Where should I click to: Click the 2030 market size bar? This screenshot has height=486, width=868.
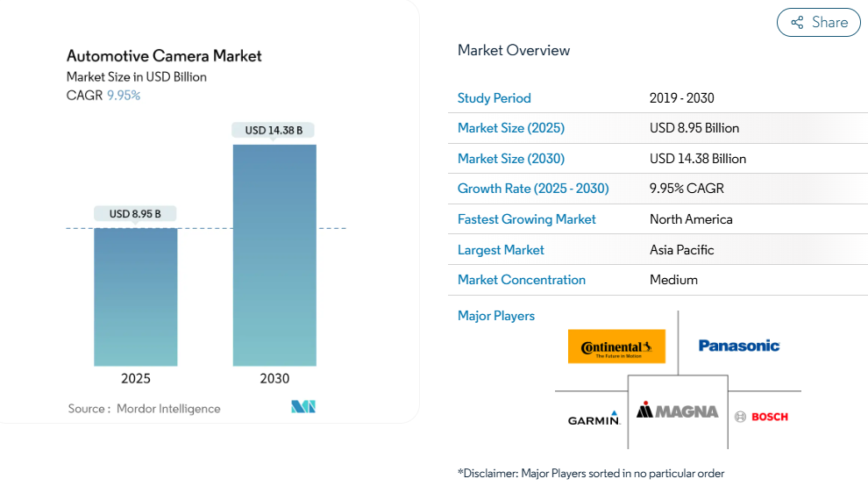tap(274, 254)
